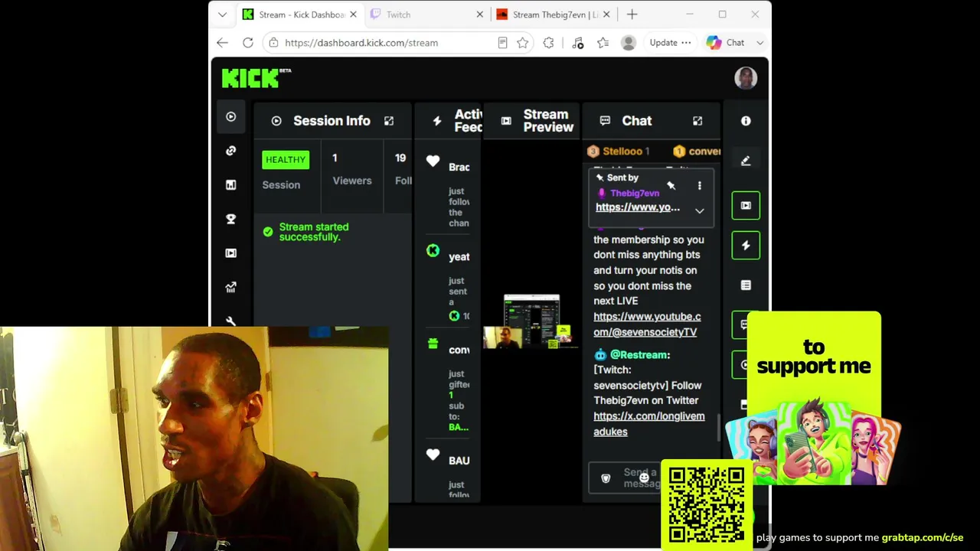Click the Kick logo
The image size is (980, 551).
point(256,78)
